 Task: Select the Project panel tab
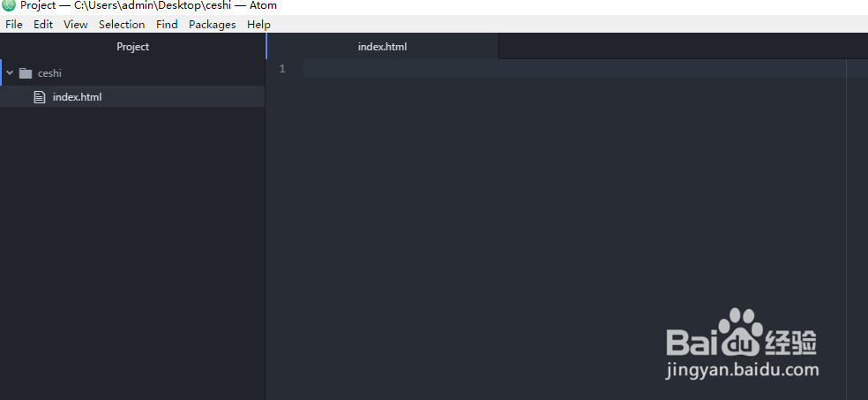[133, 47]
